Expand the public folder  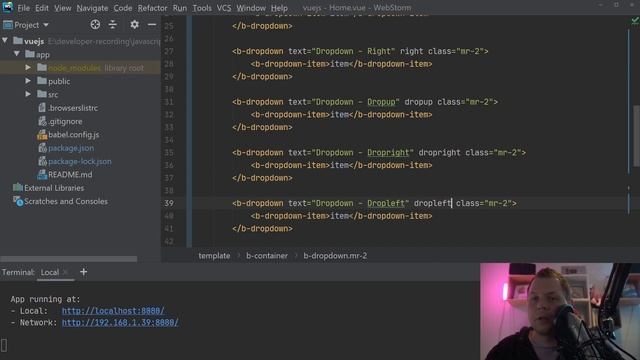point(28,81)
